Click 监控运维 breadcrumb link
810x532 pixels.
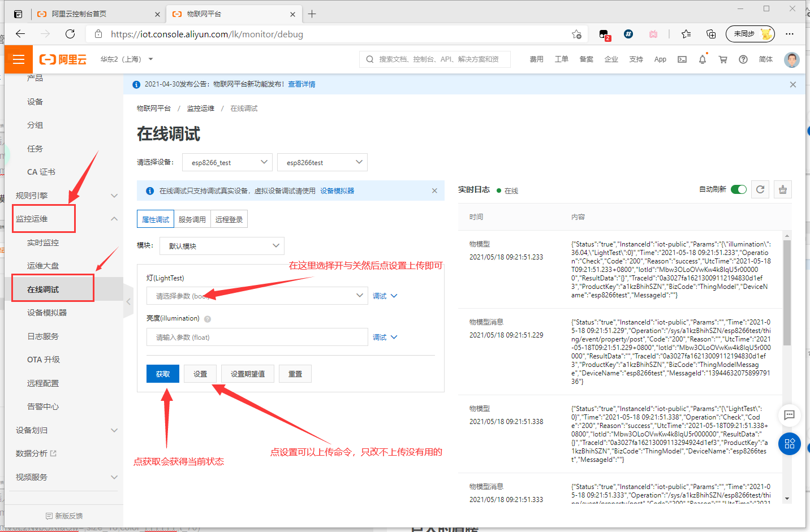(201, 109)
